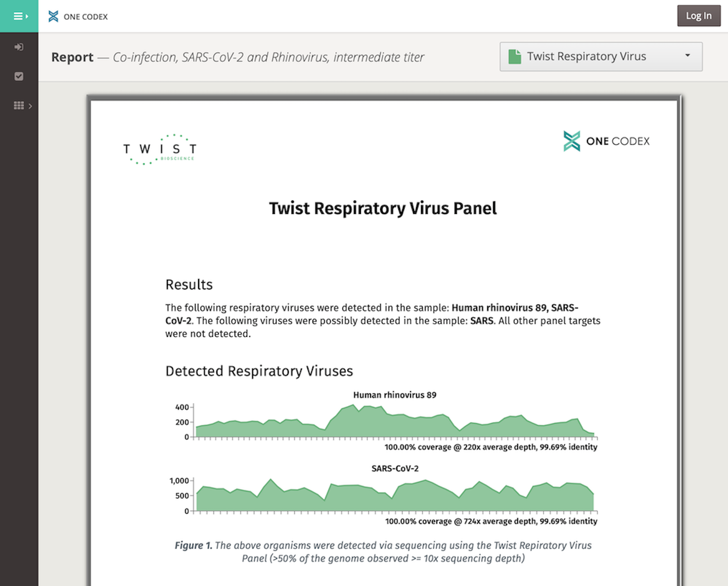Click the green document icon in report selector
Image resolution: width=728 pixels, height=586 pixels.
click(515, 57)
